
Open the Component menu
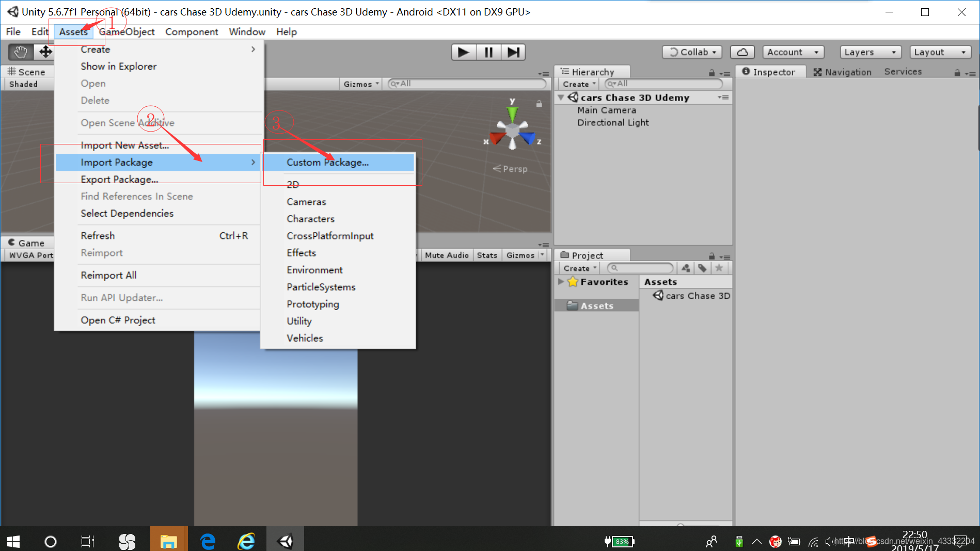192,32
